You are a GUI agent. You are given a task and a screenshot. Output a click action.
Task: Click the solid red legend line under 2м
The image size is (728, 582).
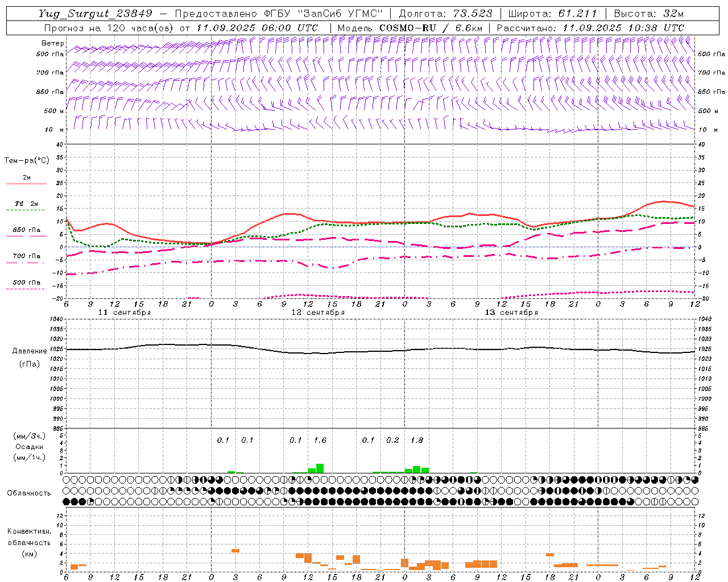point(26,184)
